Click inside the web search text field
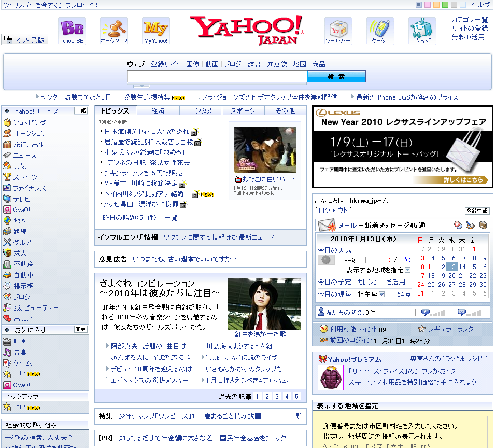The height and width of the screenshot is (448, 496). 217,77
